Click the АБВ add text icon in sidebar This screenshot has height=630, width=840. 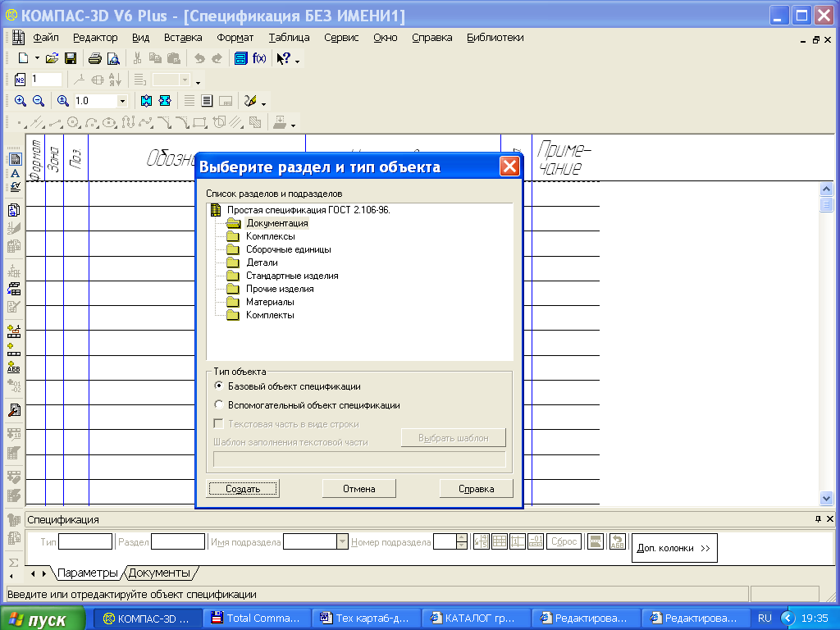(x=14, y=367)
